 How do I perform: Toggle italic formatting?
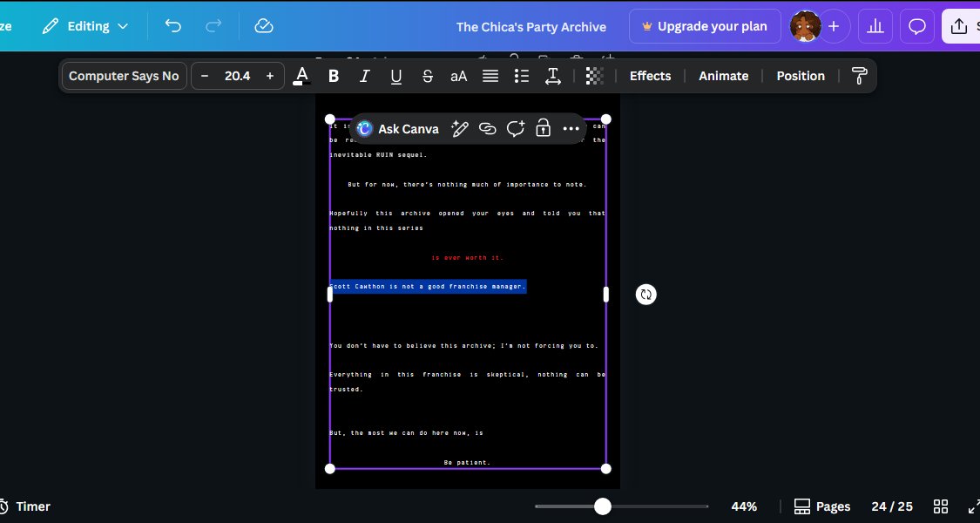pyautogui.click(x=365, y=76)
